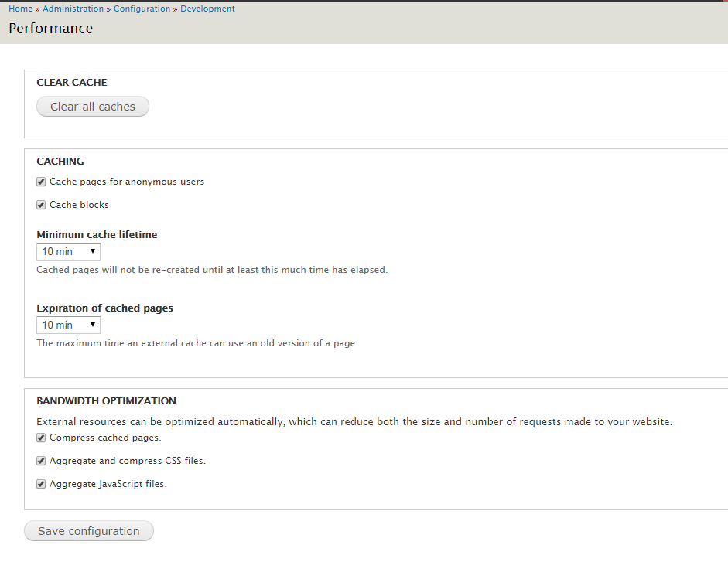The image size is (728, 562).
Task: Save configuration at page bottom
Action: pos(89,531)
